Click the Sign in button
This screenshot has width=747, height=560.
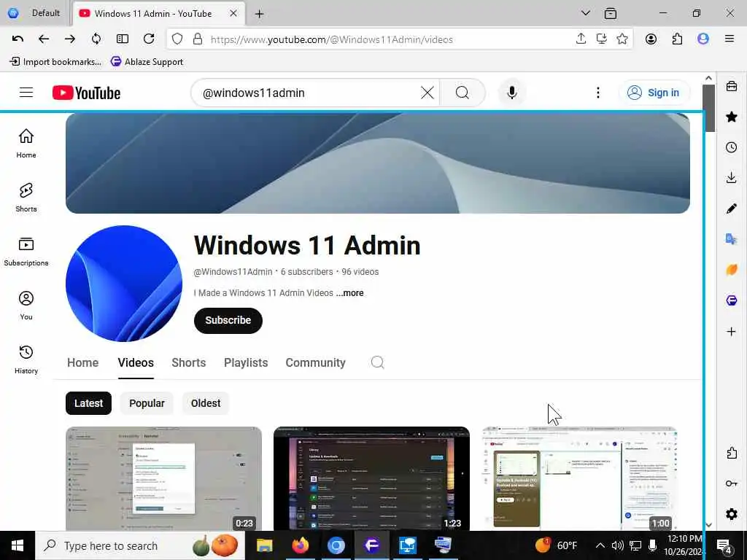coord(654,93)
